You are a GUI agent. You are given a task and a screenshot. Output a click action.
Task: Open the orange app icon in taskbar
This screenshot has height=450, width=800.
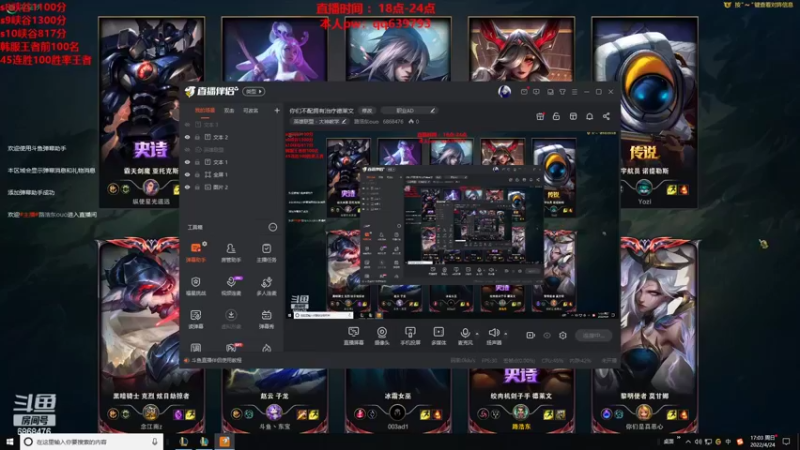224,441
